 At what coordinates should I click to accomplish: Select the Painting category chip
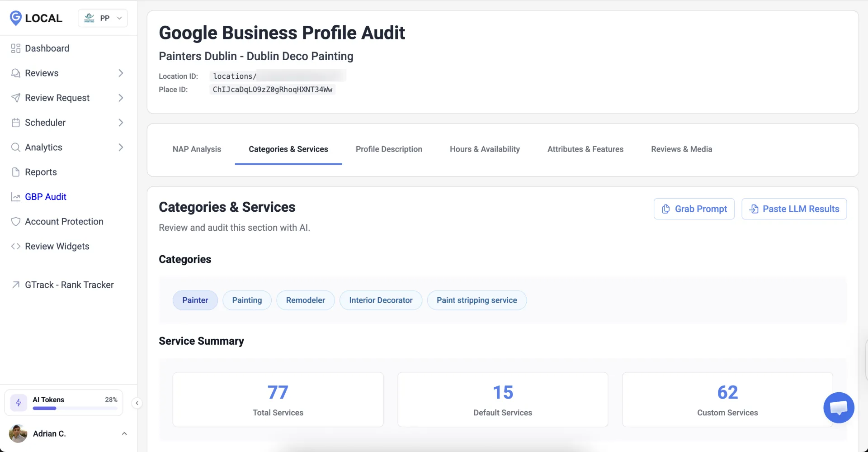(x=247, y=300)
